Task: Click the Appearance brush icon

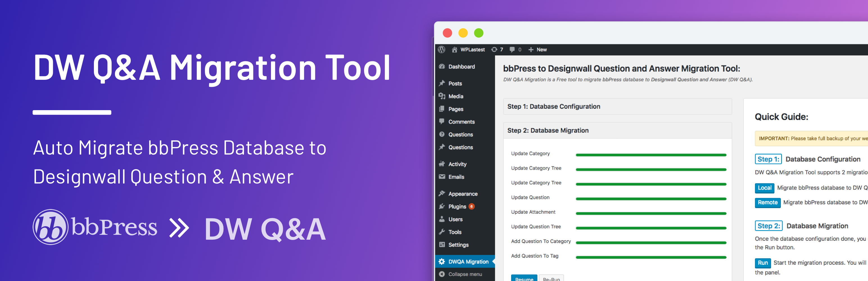Action: click(442, 193)
